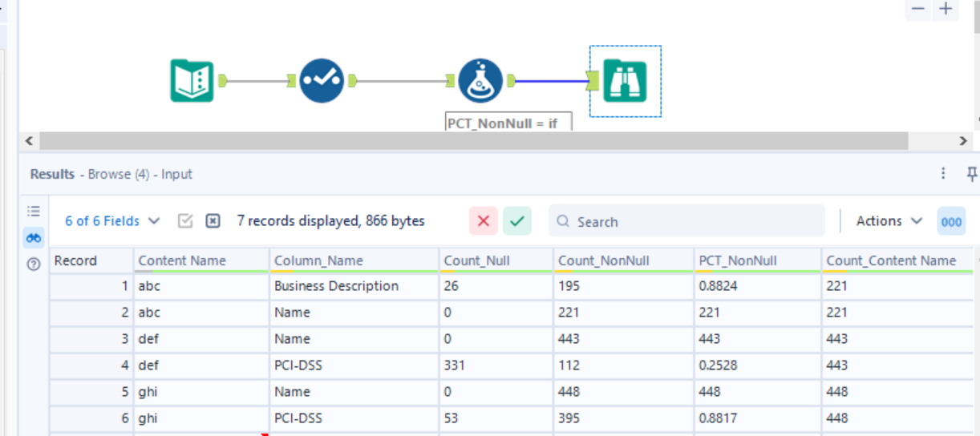Image resolution: width=980 pixels, height=436 pixels.
Task: Open the Actions dropdown menu
Action: 889,221
